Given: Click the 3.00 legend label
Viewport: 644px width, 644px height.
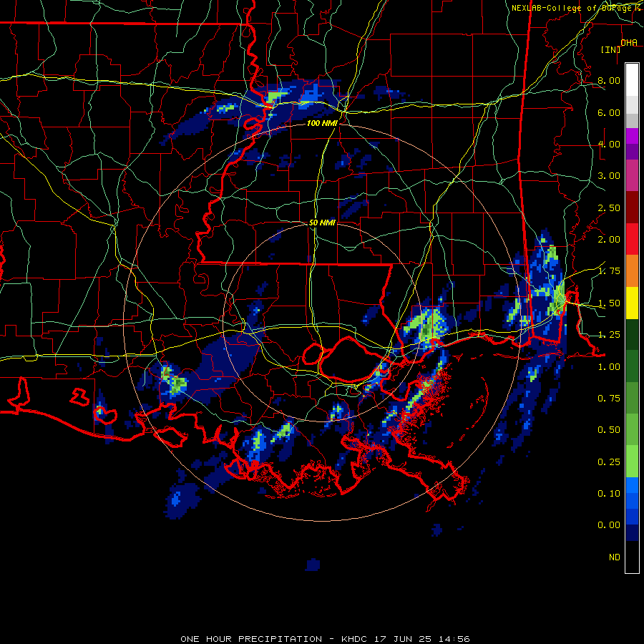Looking at the screenshot, I should (609, 176).
